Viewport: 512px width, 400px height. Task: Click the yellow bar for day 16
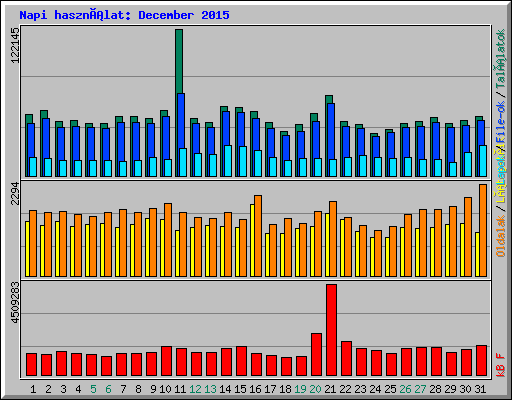tap(252, 240)
